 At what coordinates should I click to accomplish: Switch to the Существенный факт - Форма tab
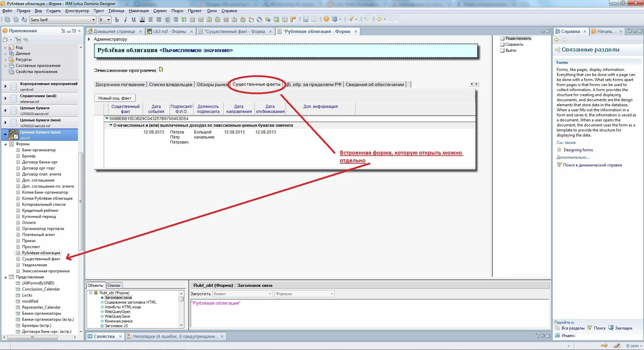(x=235, y=31)
